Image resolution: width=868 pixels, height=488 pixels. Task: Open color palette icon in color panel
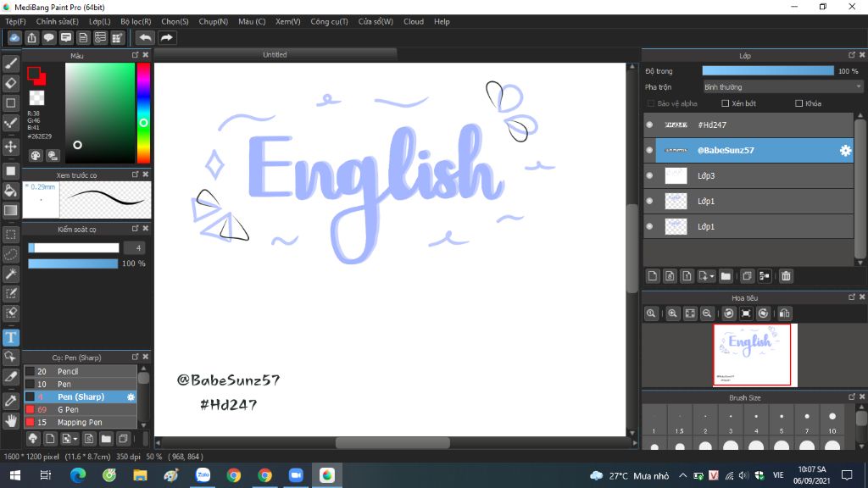(x=36, y=156)
